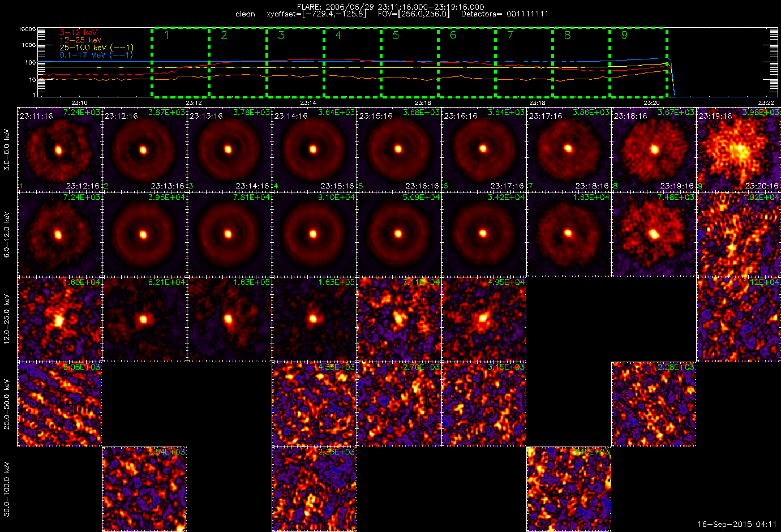This screenshot has width=781, height=532.
Task: Click the 6.0-12.0 keV row label
Action: pyautogui.click(x=7, y=234)
